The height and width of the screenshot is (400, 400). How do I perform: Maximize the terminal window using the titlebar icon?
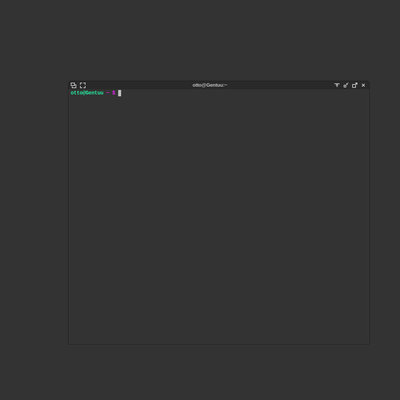[x=355, y=85]
